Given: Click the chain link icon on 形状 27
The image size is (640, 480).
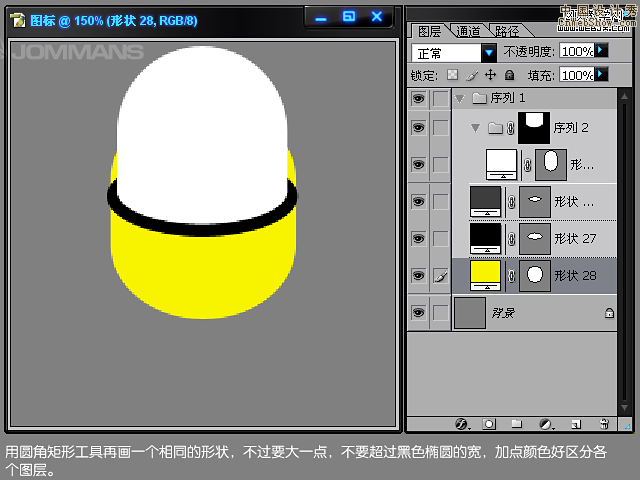Looking at the screenshot, I should (511, 239).
